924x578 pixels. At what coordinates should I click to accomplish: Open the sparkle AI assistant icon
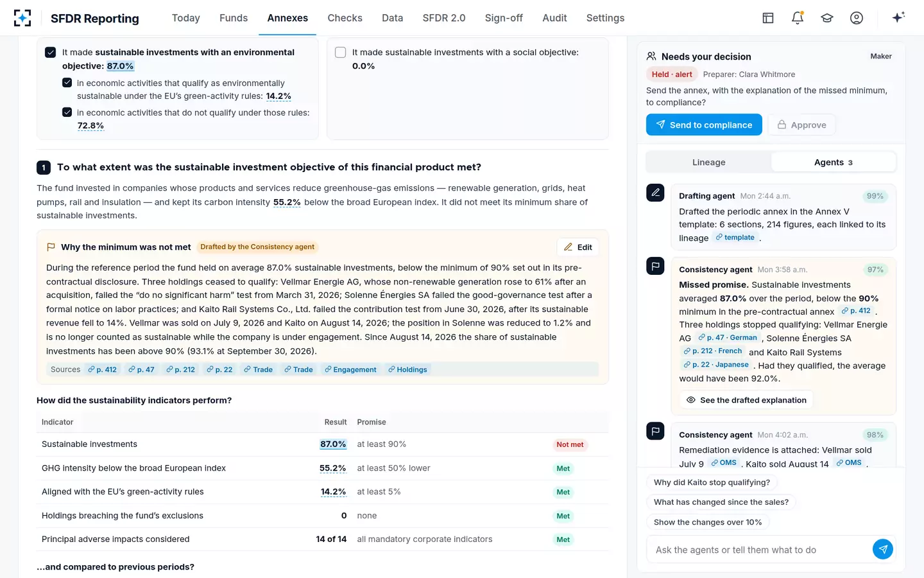(898, 17)
